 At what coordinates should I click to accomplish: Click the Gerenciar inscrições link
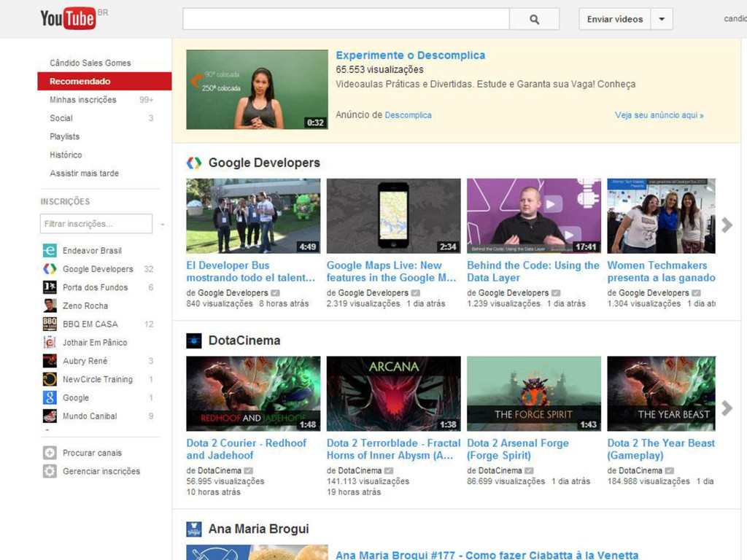tap(101, 472)
